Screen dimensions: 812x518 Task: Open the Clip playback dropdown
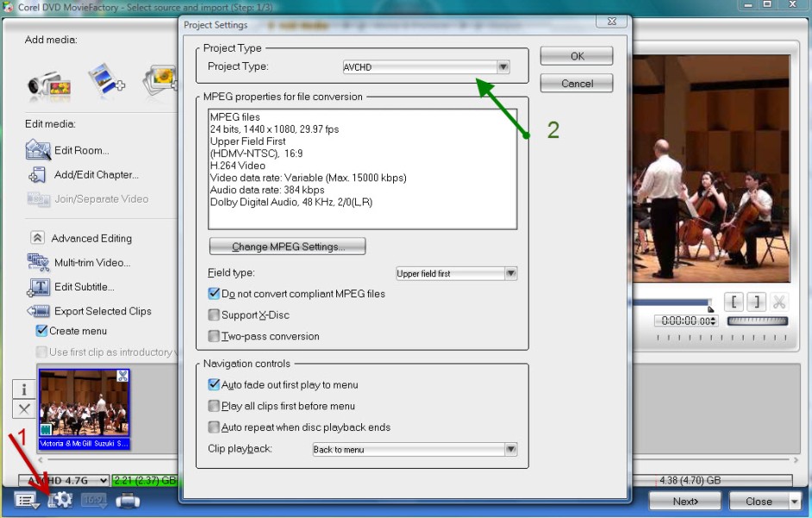pos(415,450)
